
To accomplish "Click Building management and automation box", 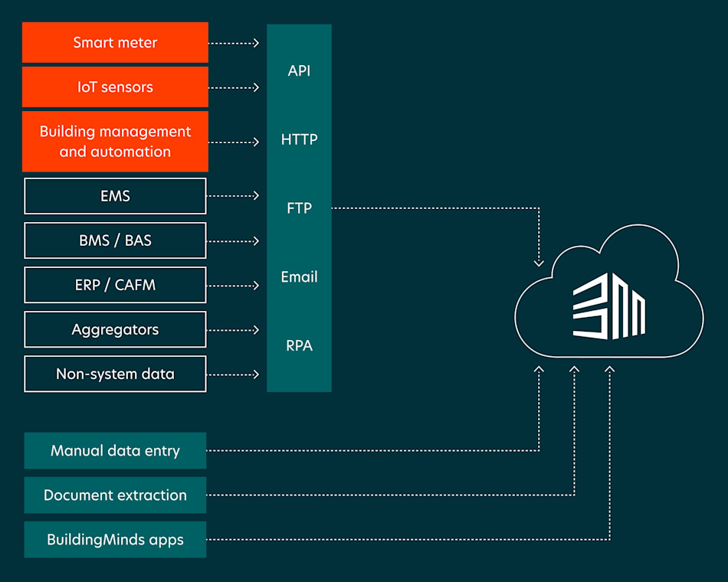I will [115, 142].
